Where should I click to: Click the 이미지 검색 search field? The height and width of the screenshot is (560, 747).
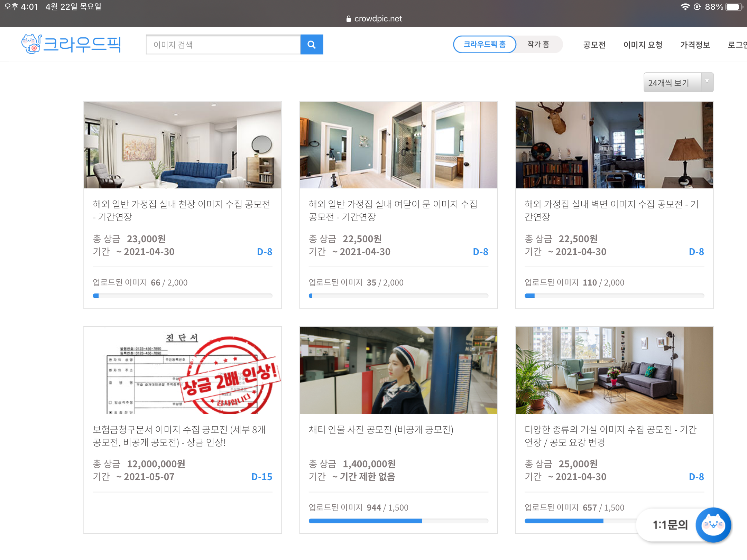(x=223, y=45)
